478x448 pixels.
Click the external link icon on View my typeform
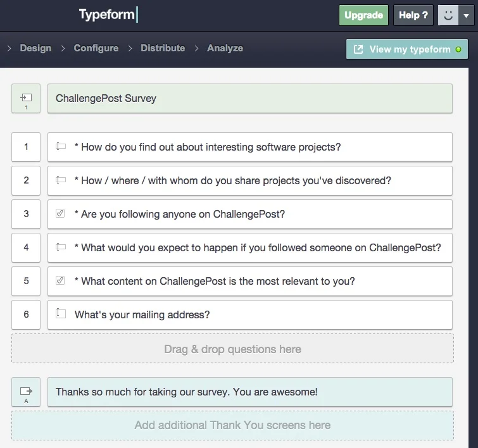(x=358, y=49)
